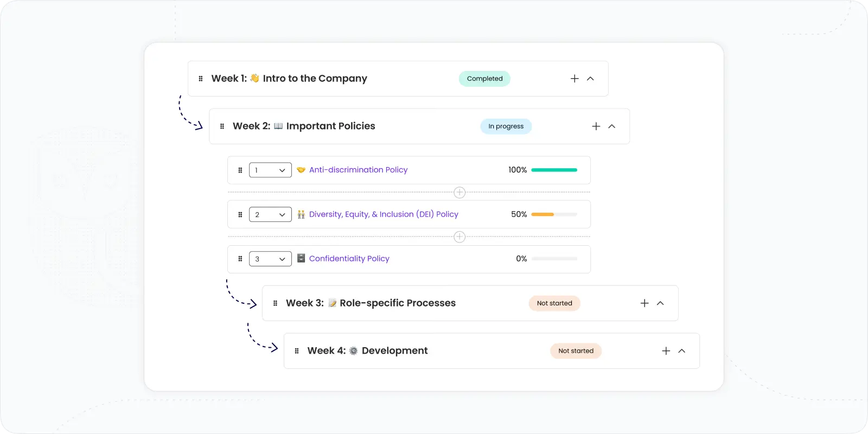Screen dimensions: 868x434
Task: Collapse the Week 1 section chevron
Action: [591, 79]
